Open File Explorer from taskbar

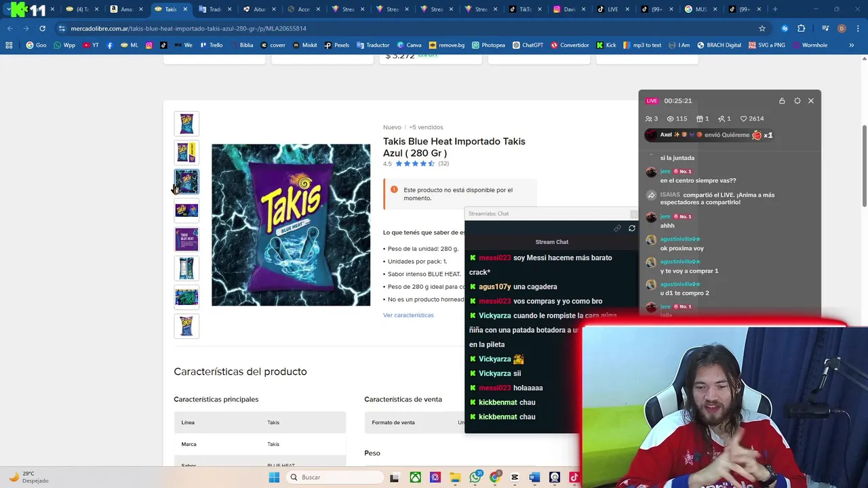coord(455,477)
